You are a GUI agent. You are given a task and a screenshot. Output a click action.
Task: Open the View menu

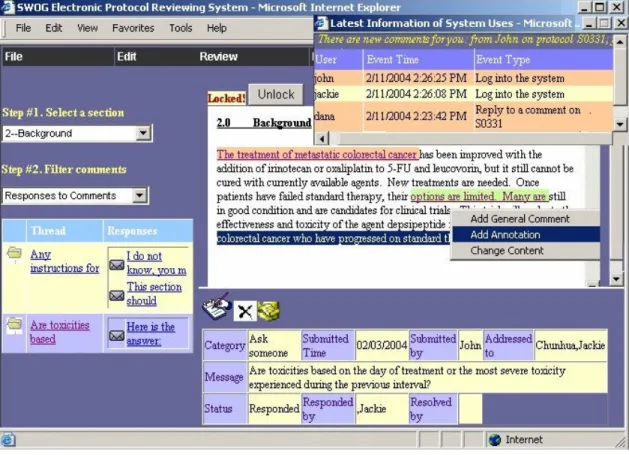click(87, 28)
